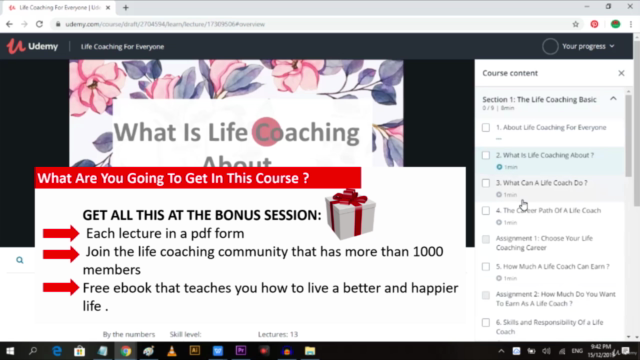This screenshot has width=640, height=360.
Task: Open lecture 2. What Is Life Coaching About ?
Action: (544, 155)
